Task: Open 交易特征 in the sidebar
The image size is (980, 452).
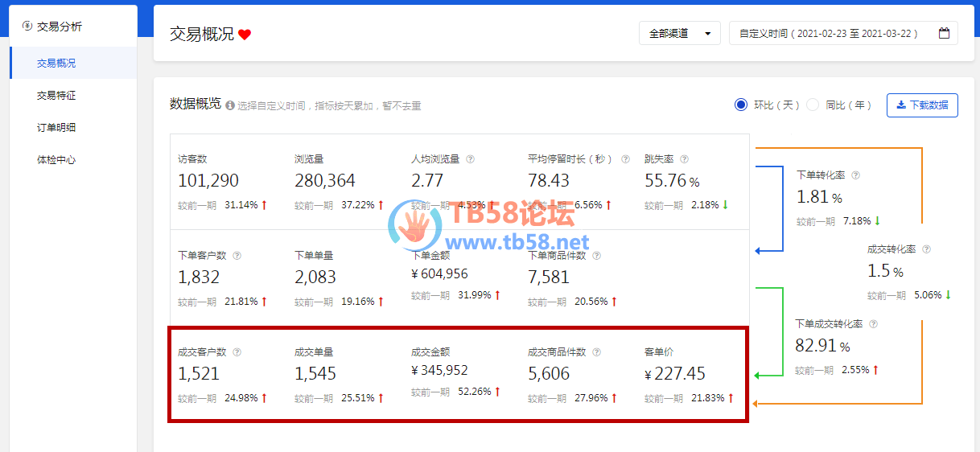Action: pos(56,95)
